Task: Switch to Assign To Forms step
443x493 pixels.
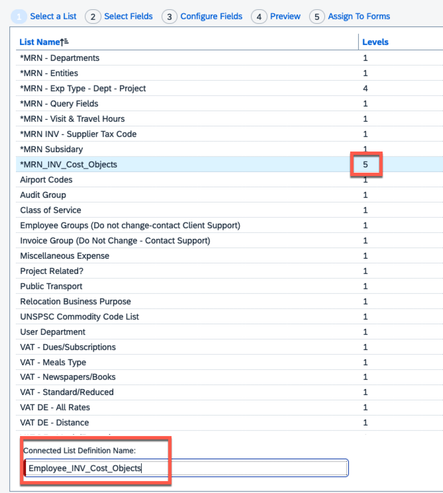Action: pyautogui.click(x=359, y=16)
